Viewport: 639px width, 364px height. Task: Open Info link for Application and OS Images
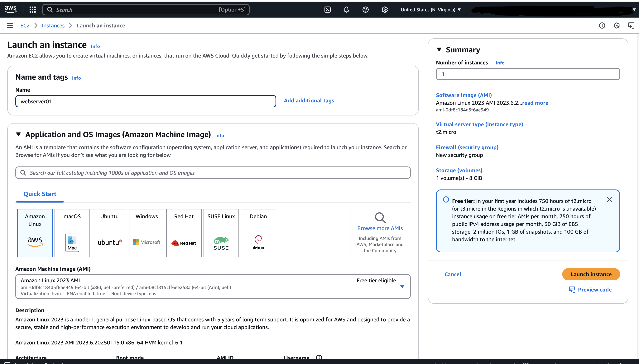[x=219, y=136]
